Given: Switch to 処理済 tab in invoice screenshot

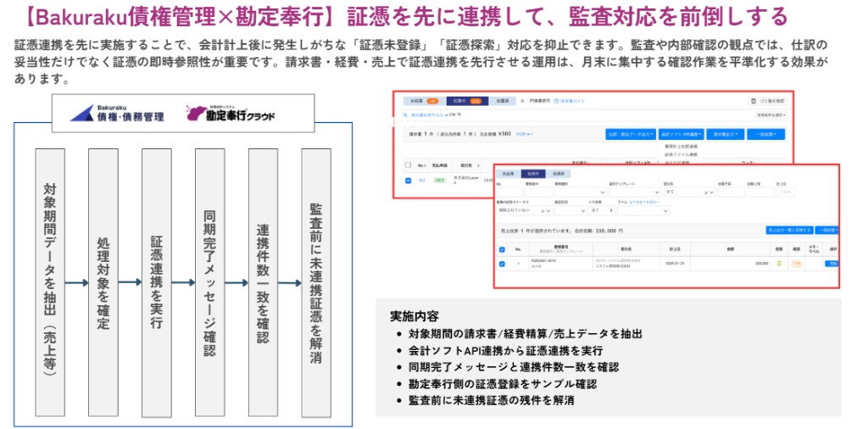Looking at the screenshot, I should tap(503, 101).
